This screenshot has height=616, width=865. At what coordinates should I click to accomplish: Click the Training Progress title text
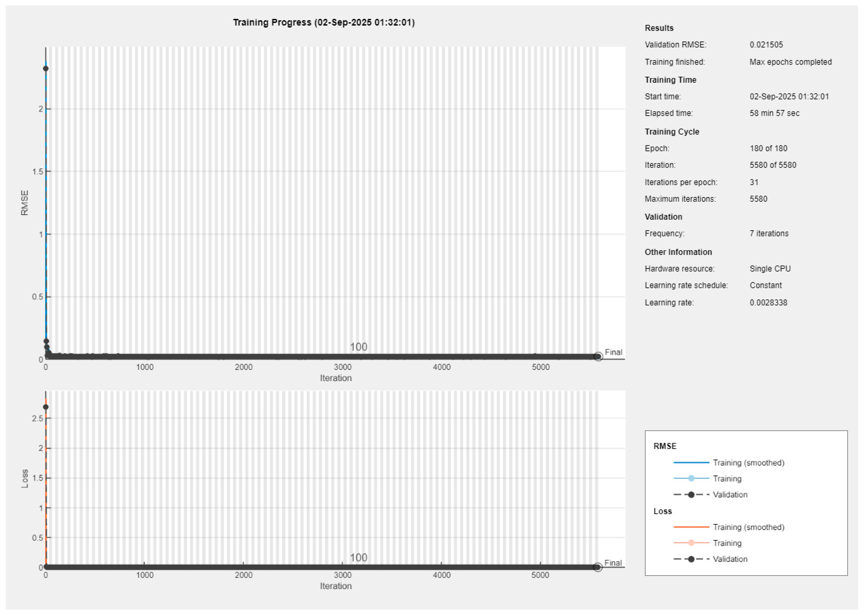coord(323,22)
